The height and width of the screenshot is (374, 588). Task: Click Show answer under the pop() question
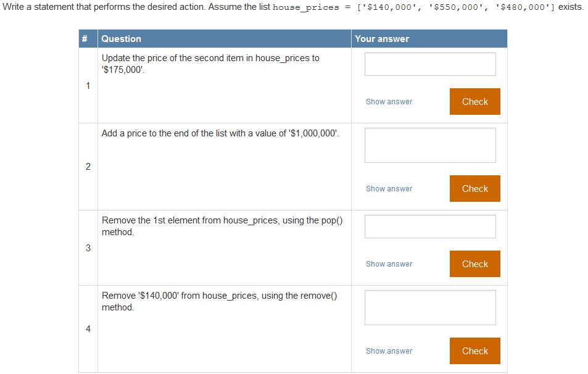pyautogui.click(x=389, y=264)
